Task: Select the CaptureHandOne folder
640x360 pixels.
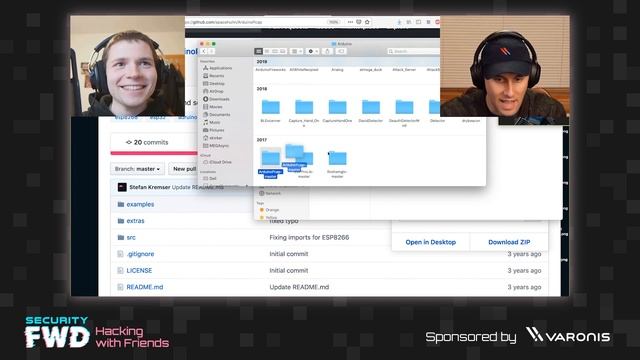Action: [x=337, y=107]
